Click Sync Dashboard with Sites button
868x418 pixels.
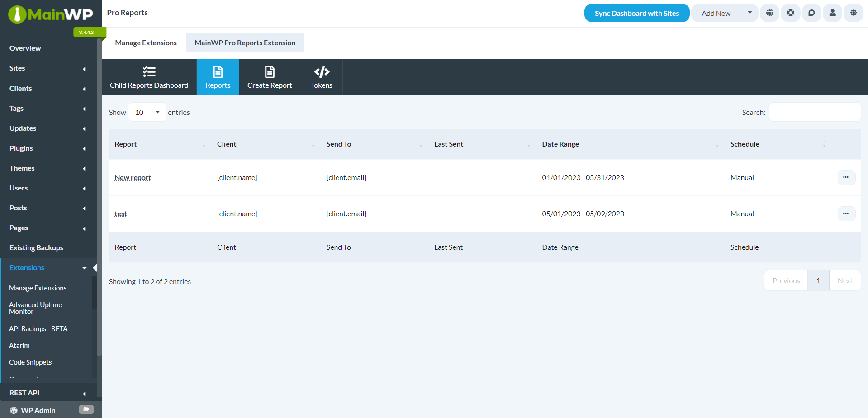(x=637, y=13)
